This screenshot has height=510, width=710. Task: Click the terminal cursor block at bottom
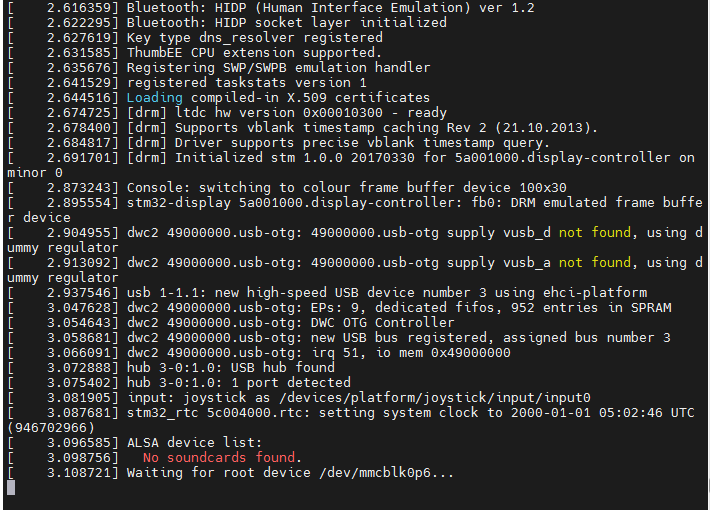[x=11, y=488]
